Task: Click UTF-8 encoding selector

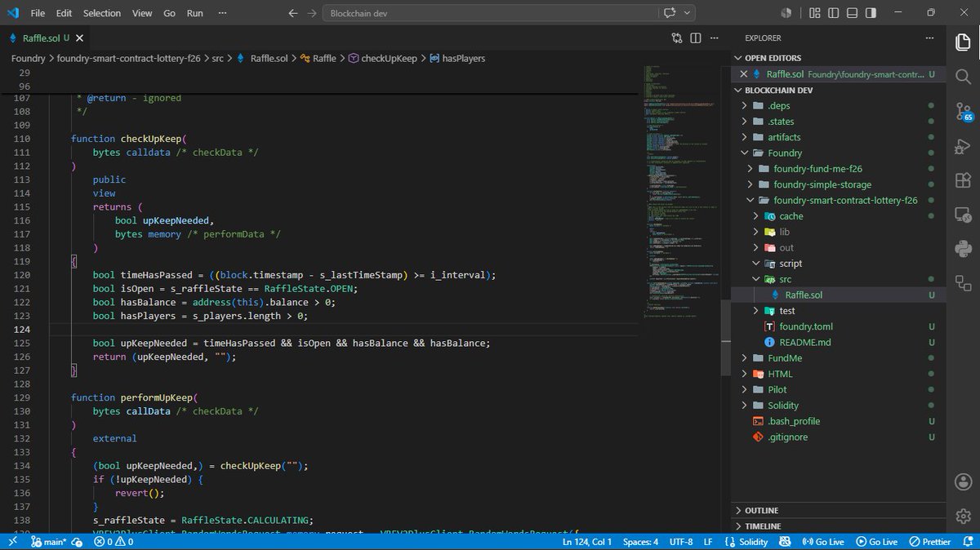Action: click(x=681, y=542)
